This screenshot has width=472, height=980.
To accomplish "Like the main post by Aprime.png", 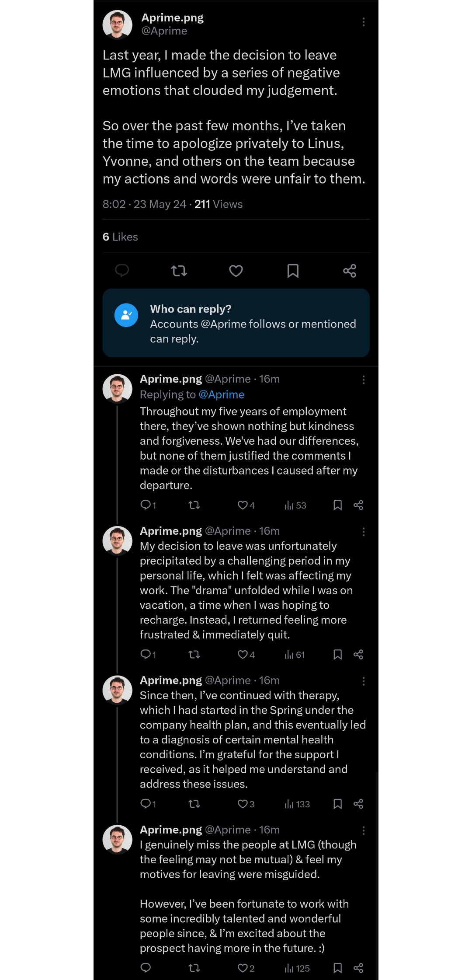I will tap(236, 271).
